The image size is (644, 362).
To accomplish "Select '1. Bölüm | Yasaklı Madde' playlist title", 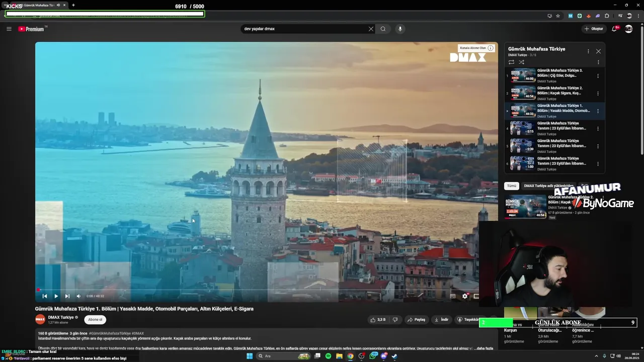I will coord(563,108).
